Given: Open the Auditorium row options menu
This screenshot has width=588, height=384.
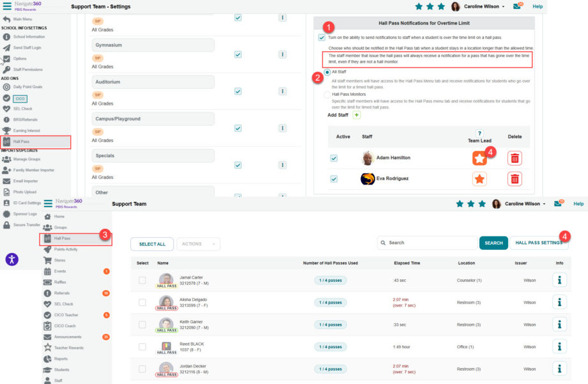Looking at the screenshot, I should pos(282,91).
